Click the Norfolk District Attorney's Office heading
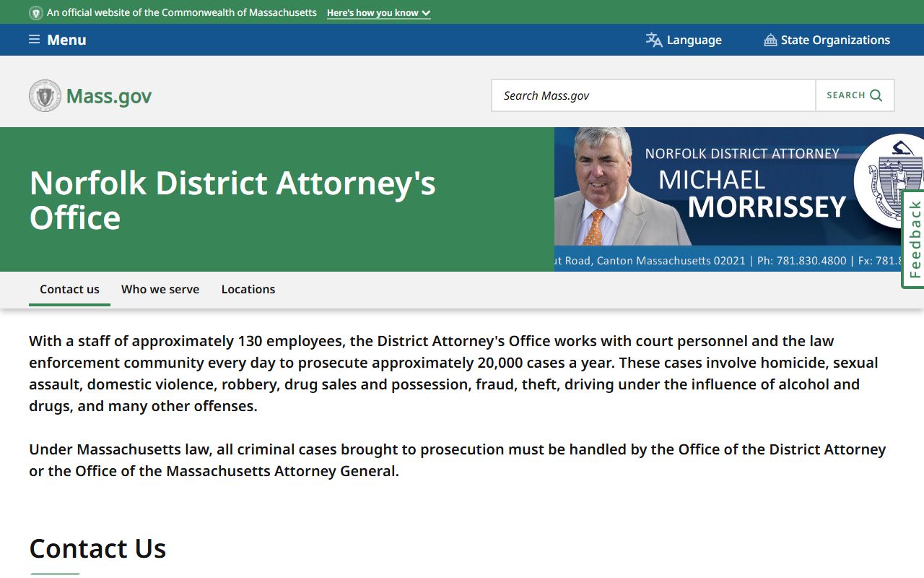The width and height of the screenshot is (924, 578). (232, 200)
